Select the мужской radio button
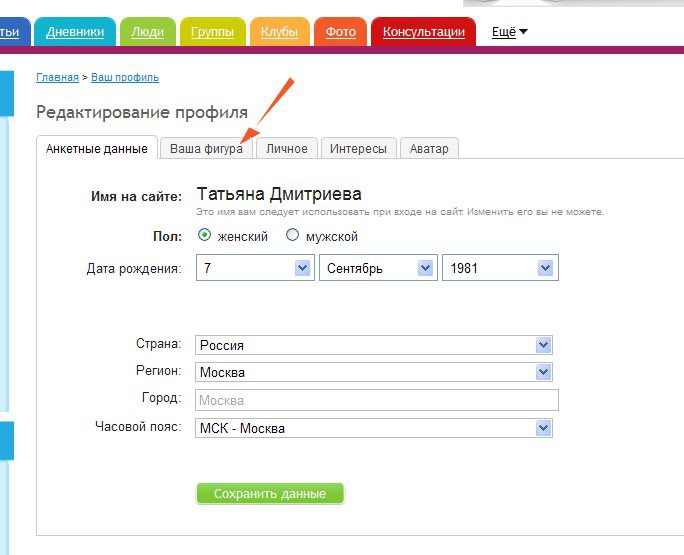This screenshot has height=555, width=684. point(292,236)
